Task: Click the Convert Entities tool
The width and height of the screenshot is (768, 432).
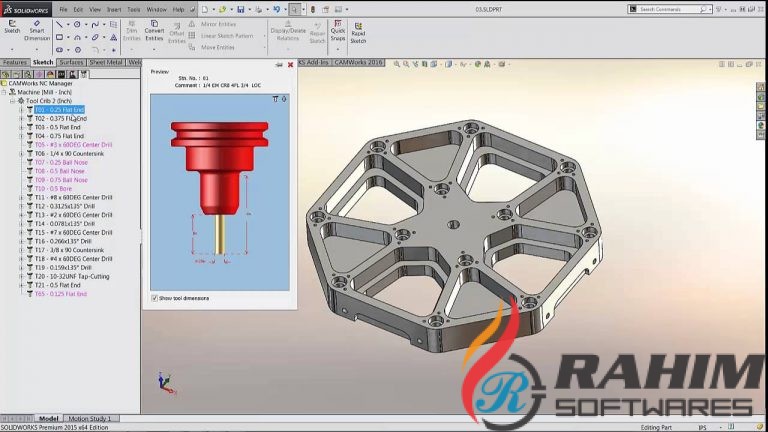Action: point(154,30)
